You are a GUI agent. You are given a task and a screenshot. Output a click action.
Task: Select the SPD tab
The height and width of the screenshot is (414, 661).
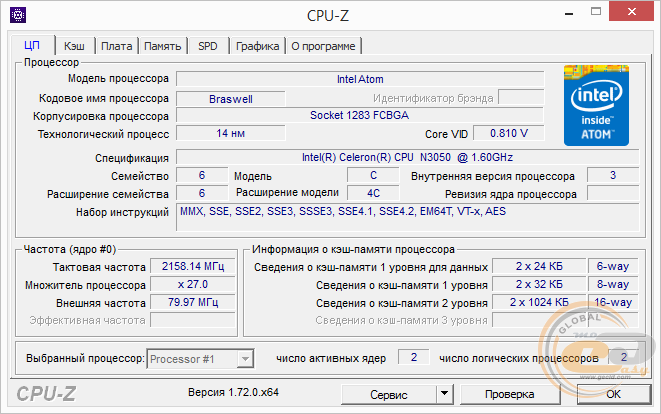(208, 46)
